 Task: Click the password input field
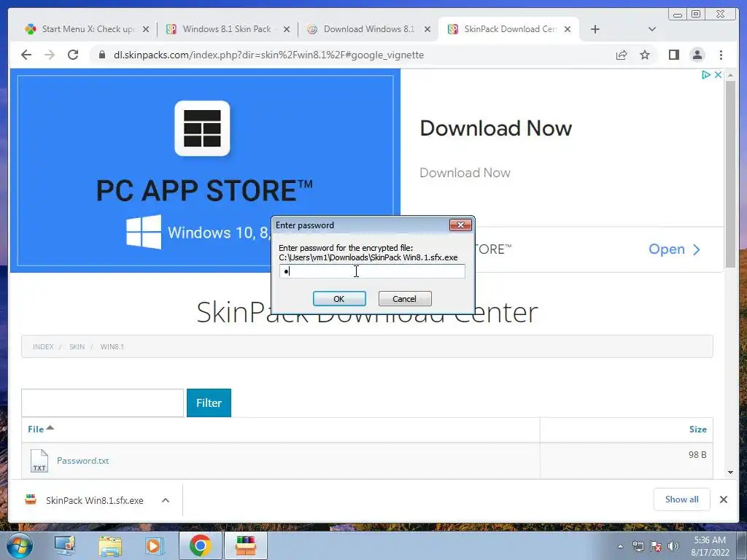(372, 271)
